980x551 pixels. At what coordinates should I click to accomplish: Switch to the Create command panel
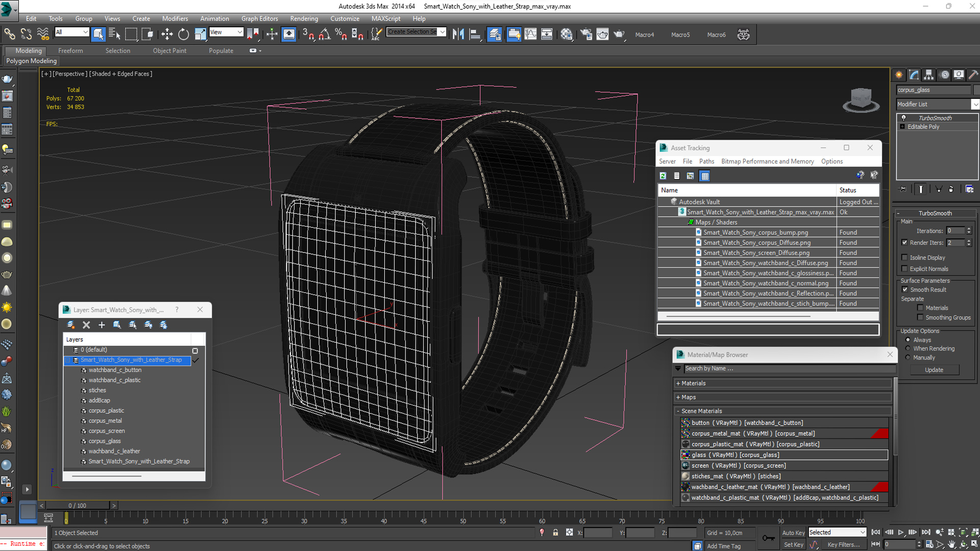pyautogui.click(x=899, y=74)
